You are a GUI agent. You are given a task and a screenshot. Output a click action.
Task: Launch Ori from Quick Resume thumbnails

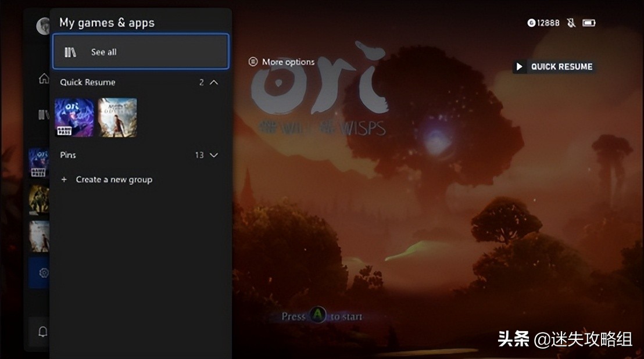pyautogui.click(x=74, y=118)
